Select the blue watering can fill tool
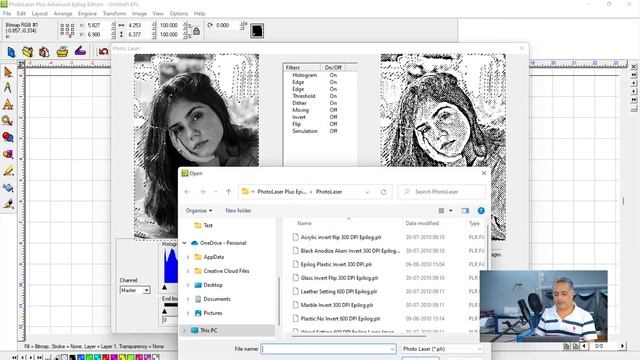This screenshot has width=640, height=360. pyautogui.click(x=8, y=188)
